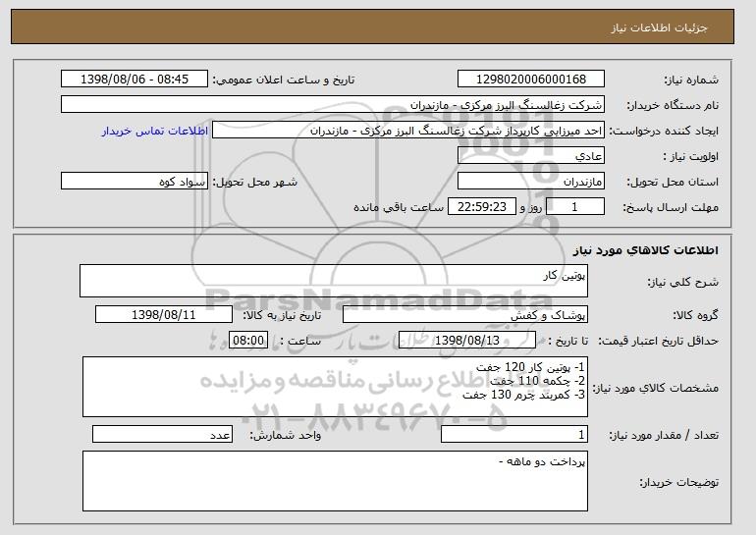Select the priority field عادی

[531, 156]
